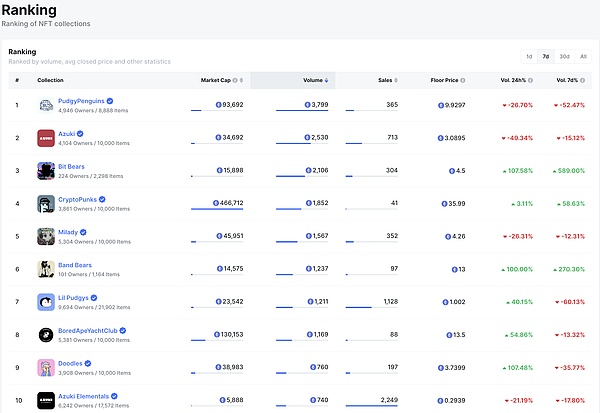Screen dimensions: 600x413
Task: Click the Azuki red collection logo
Action: (x=46, y=138)
